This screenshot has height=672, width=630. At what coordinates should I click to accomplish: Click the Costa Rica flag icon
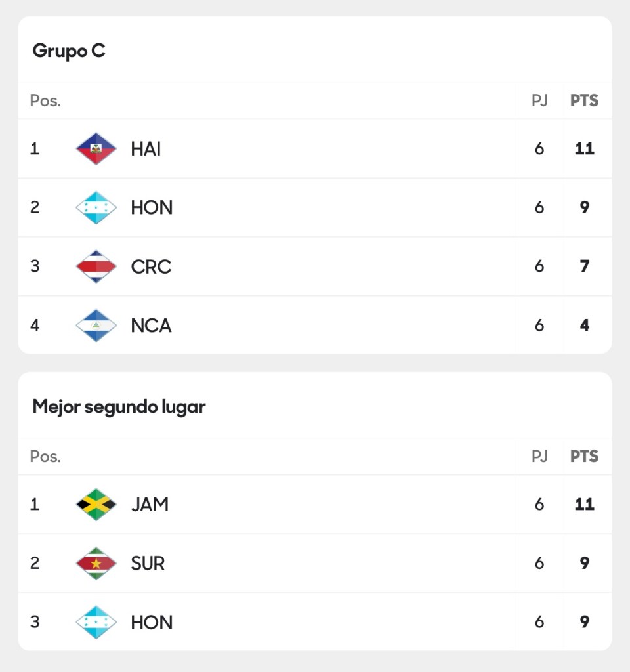[96, 266]
